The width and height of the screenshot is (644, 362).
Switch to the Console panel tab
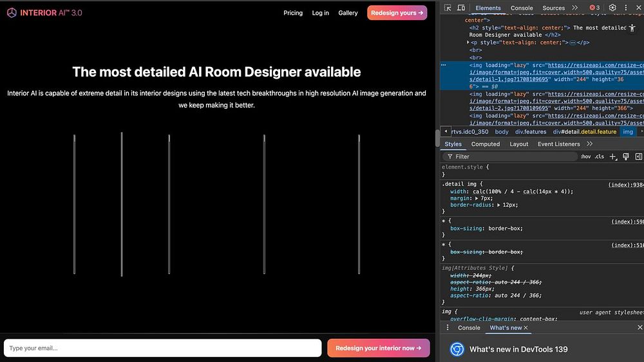[x=522, y=8]
